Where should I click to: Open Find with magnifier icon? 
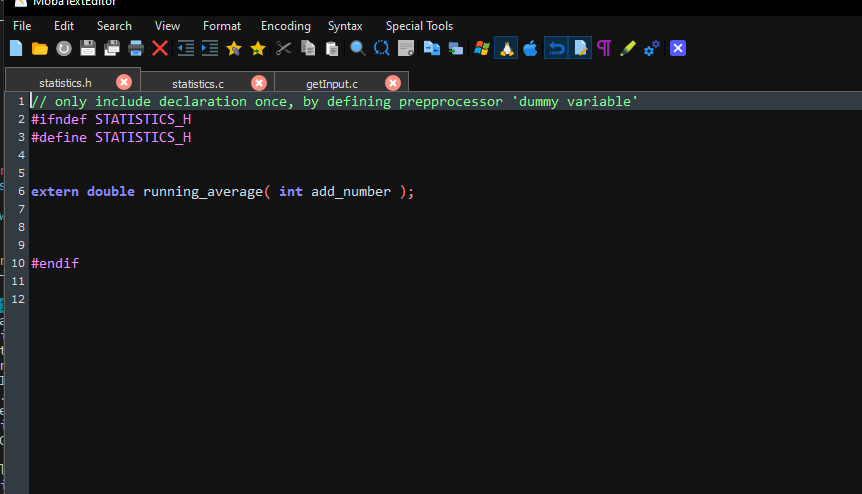[357, 48]
